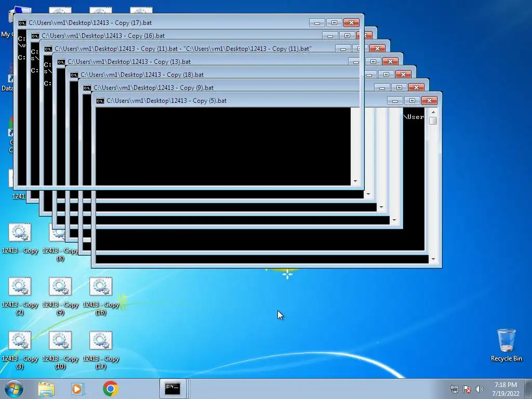
Task: Open the Action Center flag icon
Action: [467, 389]
